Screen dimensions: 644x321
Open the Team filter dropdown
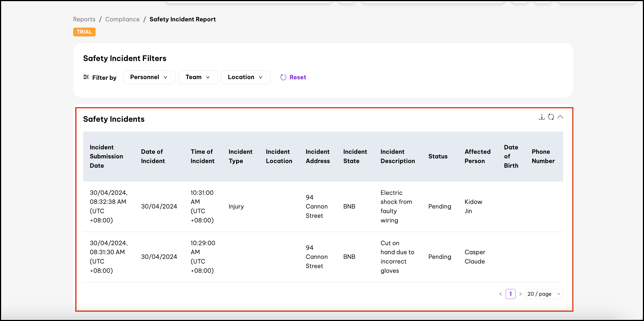(198, 77)
